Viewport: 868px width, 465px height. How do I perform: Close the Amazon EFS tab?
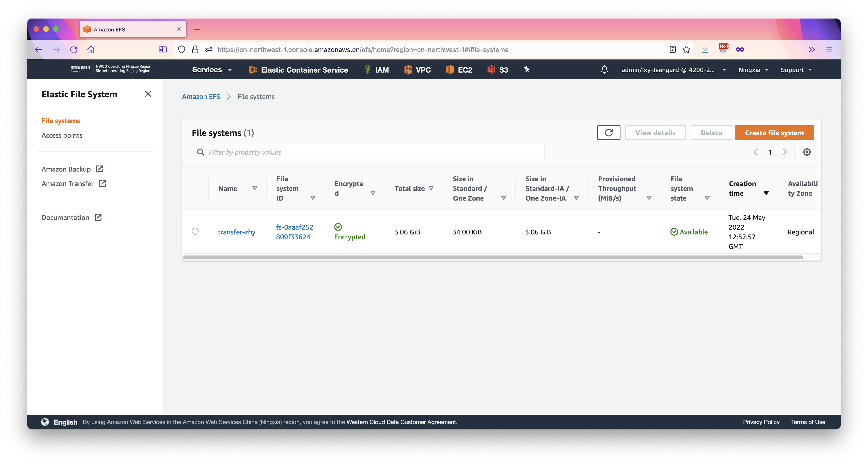[178, 29]
